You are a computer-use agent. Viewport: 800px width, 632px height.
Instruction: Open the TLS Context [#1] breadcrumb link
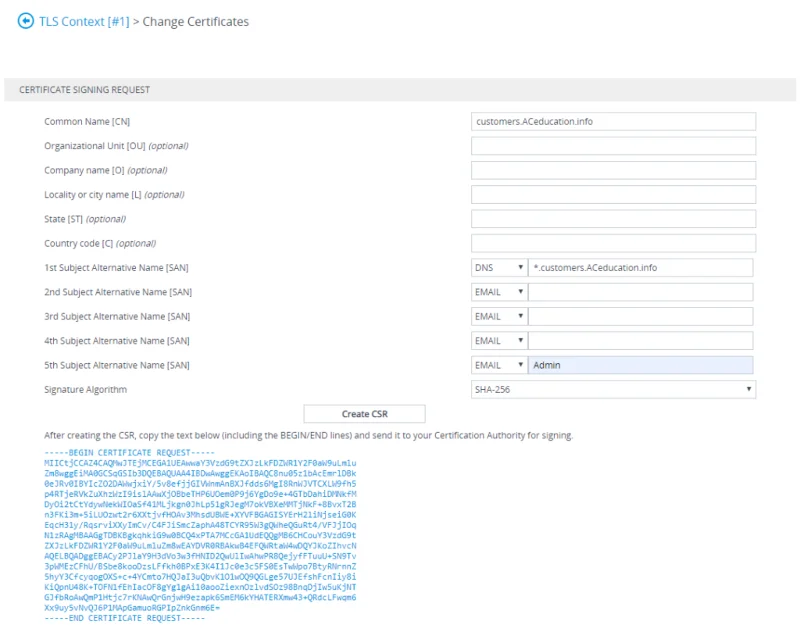click(x=84, y=22)
